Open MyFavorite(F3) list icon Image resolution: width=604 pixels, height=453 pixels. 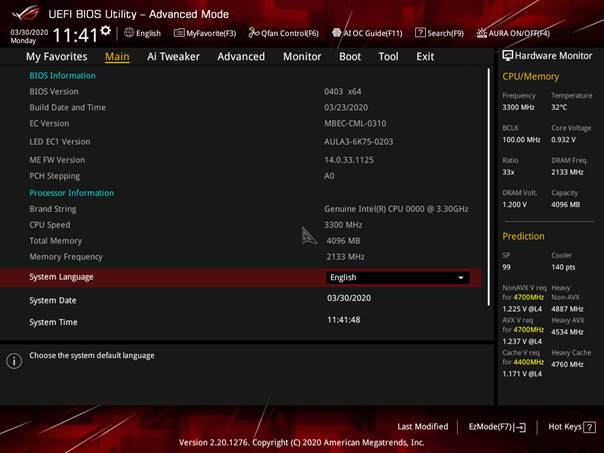click(x=179, y=33)
